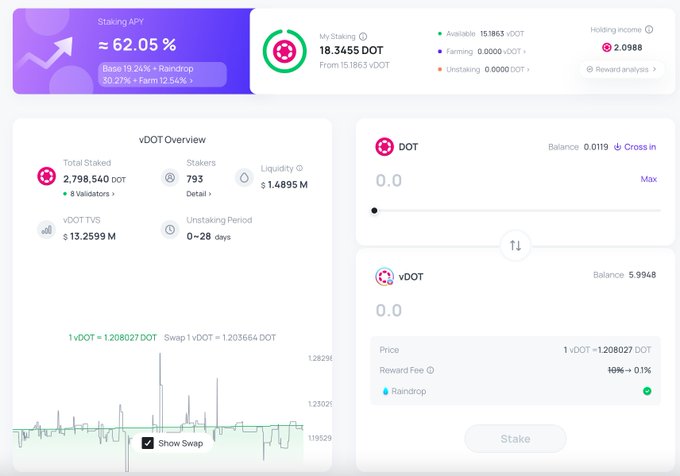Viewport: 680px width, 476px height.
Task: Click the vDOT token icon in stake panel
Action: click(x=384, y=277)
